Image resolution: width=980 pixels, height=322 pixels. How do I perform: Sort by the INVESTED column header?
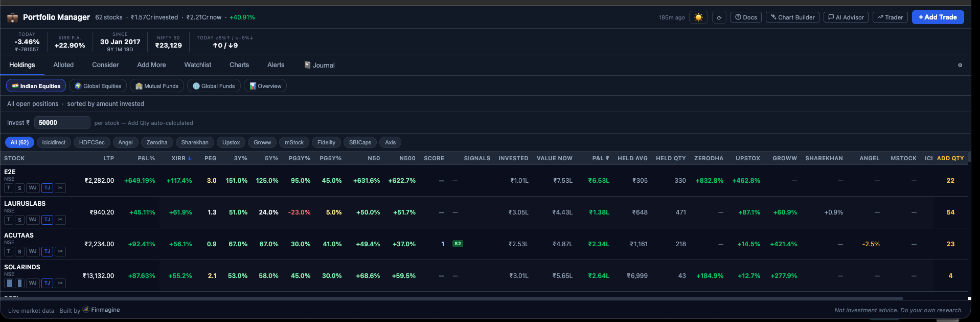[x=513, y=158]
